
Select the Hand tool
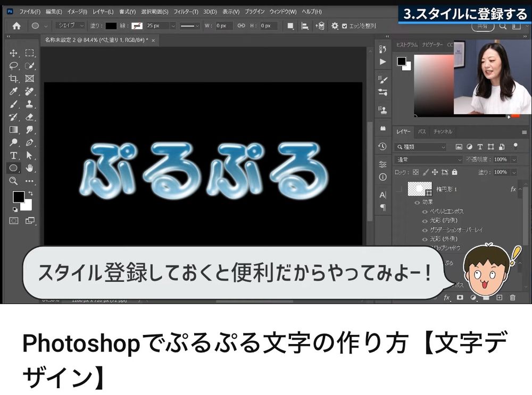pyautogui.click(x=29, y=168)
